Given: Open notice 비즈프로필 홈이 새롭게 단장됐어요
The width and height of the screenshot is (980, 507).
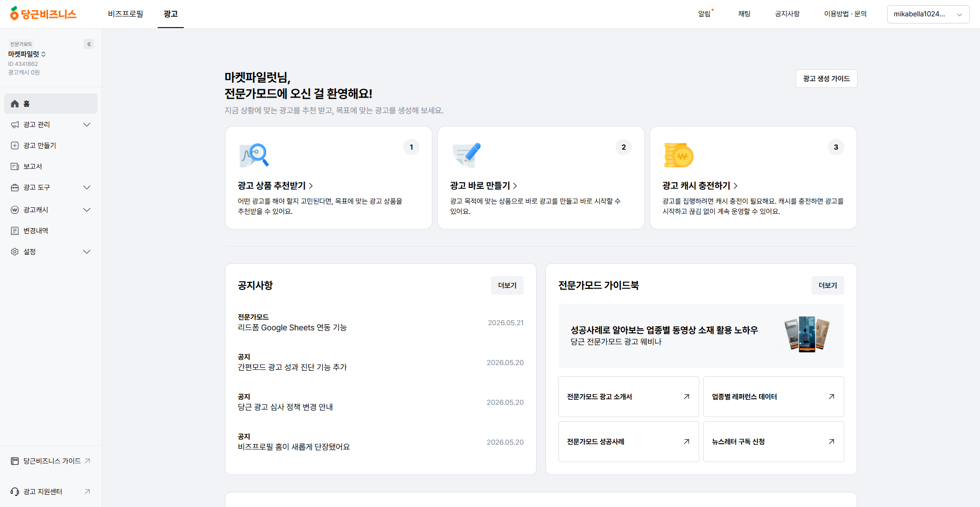Looking at the screenshot, I should tap(381, 442).
